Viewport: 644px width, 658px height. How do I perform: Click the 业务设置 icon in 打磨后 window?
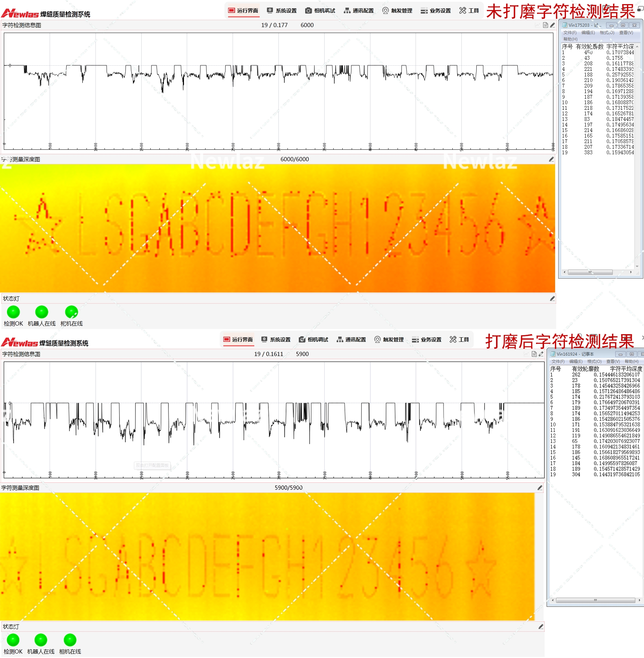coord(415,339)
